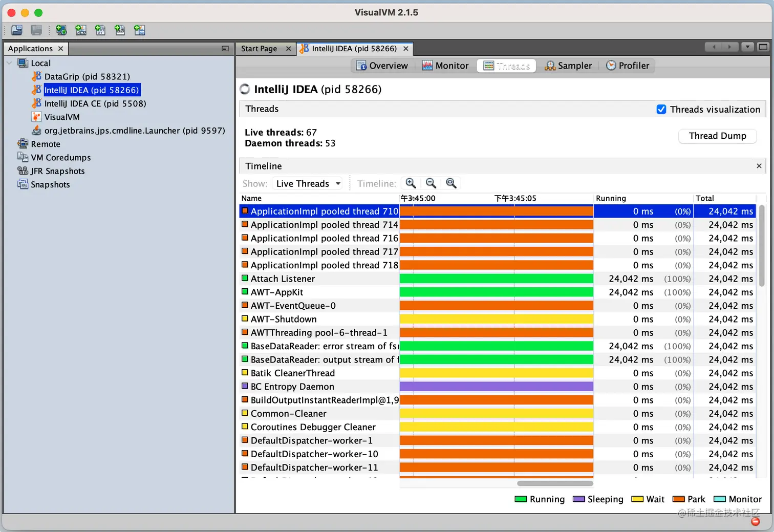Maximize the editor window using the rectangle button

click(x=763, y=47)
